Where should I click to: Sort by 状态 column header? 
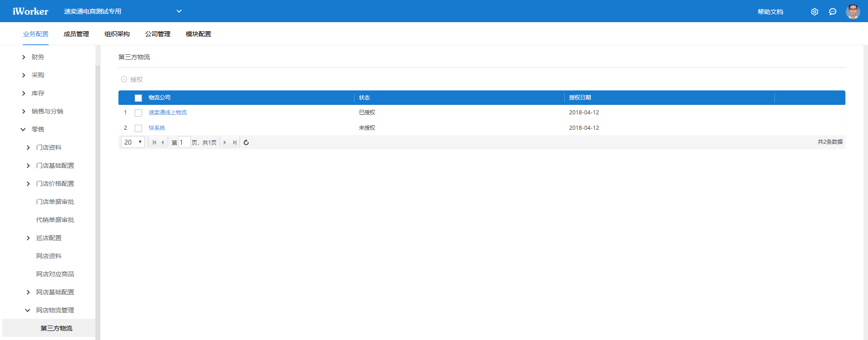pyautogui.click(x=364, y=98)
